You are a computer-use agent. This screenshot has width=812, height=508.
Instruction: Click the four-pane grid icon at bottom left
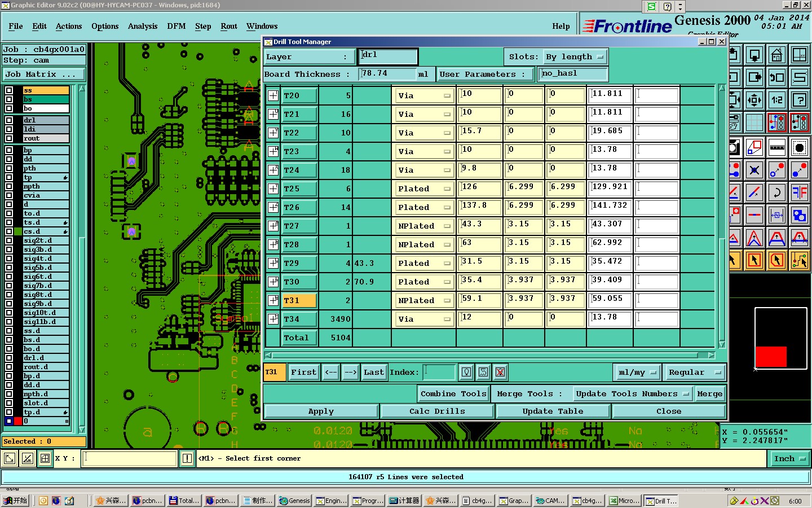click(x=45, y=458)
